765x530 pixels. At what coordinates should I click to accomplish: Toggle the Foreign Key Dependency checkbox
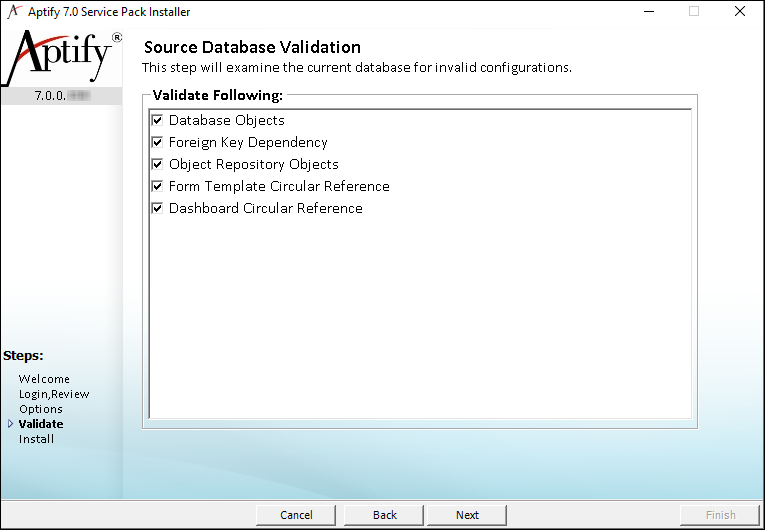[x=157, y=142]
